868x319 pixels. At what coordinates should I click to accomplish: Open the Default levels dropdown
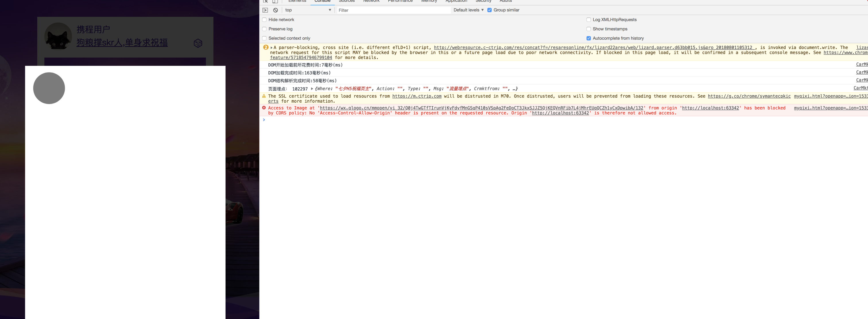tap(468, 10)
